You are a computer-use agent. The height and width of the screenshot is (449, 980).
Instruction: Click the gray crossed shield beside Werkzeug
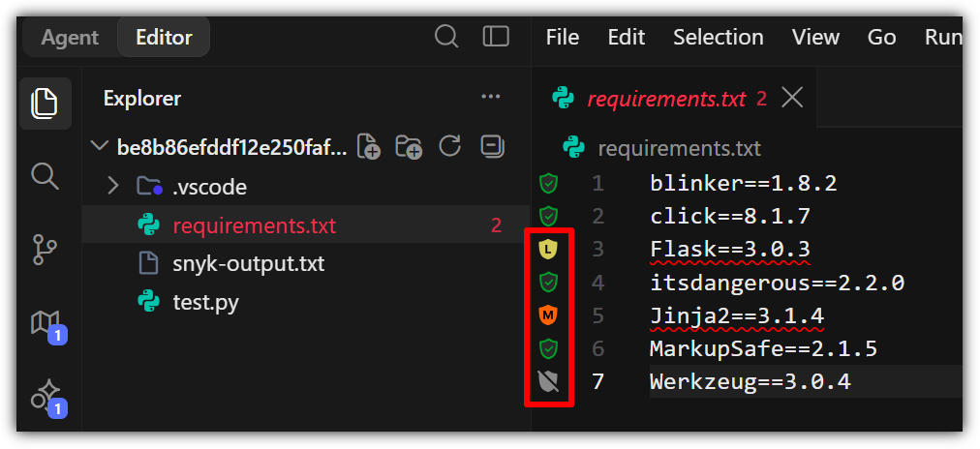pyautogui.click(x=548, y=381)
